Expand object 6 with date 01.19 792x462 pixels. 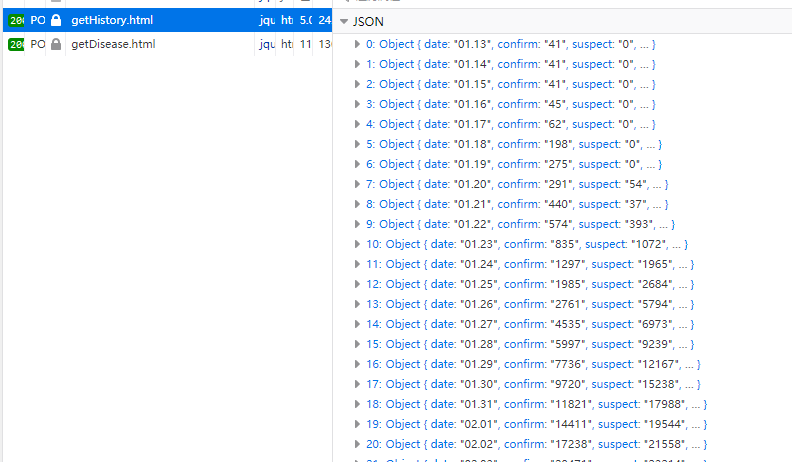click(x=357, y=164)
